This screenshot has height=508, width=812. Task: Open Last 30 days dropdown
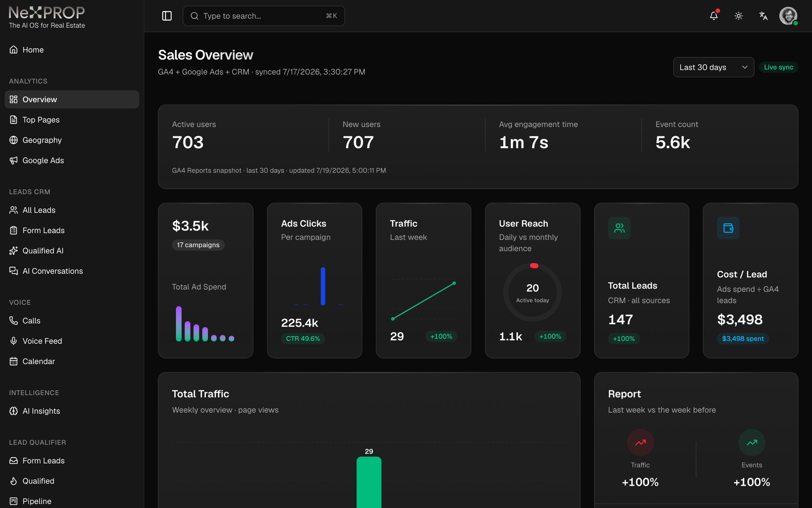pos(713,67)
